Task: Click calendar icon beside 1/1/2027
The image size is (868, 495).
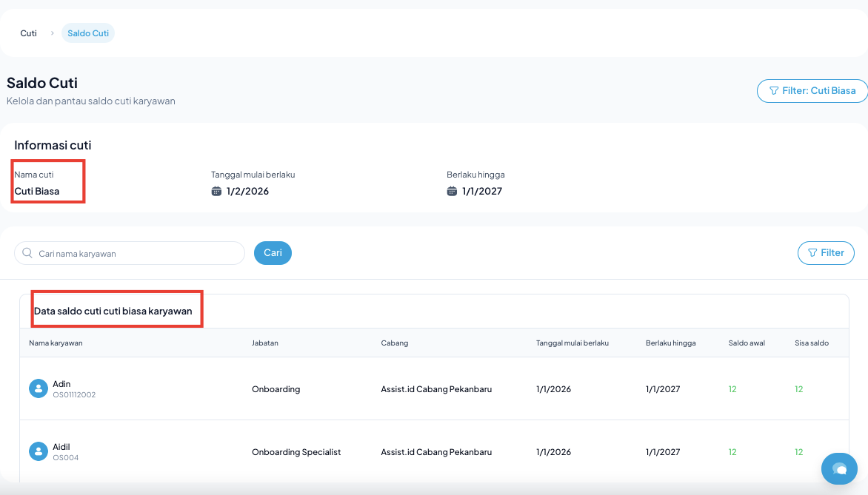Action: 452,191
